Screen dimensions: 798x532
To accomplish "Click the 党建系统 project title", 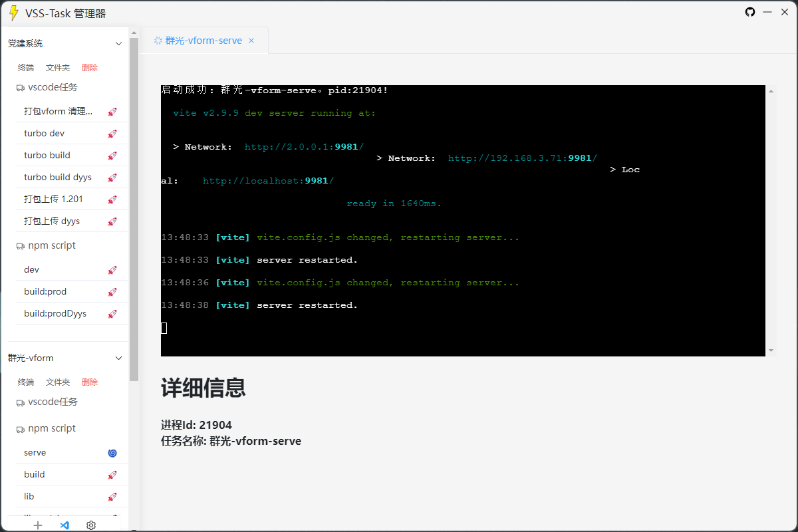I will tap(25, 44).
